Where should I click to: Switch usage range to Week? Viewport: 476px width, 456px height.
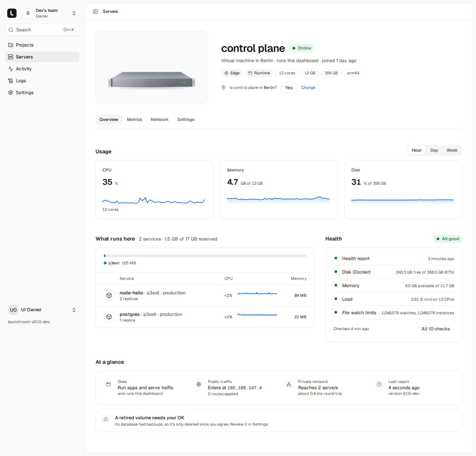click(x=452, y=150)
